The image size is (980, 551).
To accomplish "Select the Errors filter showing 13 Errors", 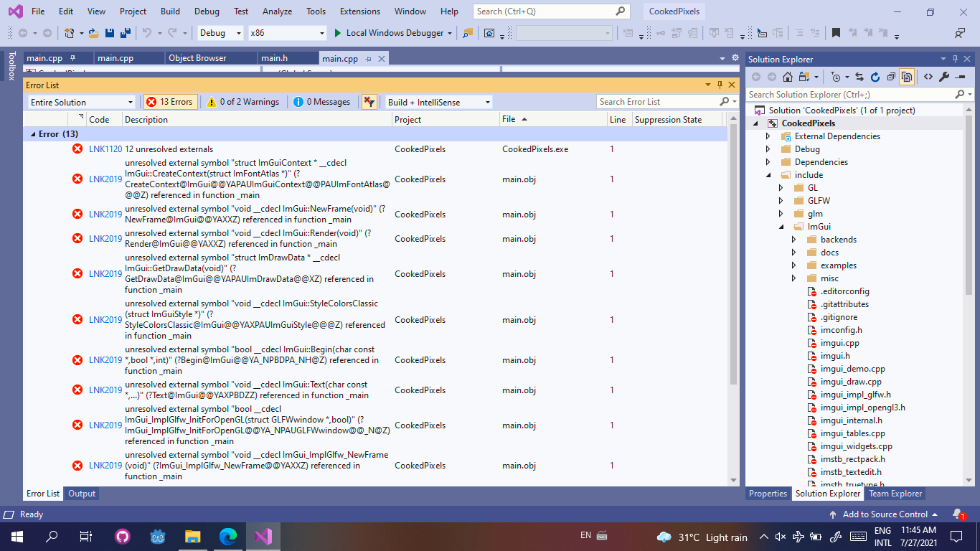I will tap(170, 101).
